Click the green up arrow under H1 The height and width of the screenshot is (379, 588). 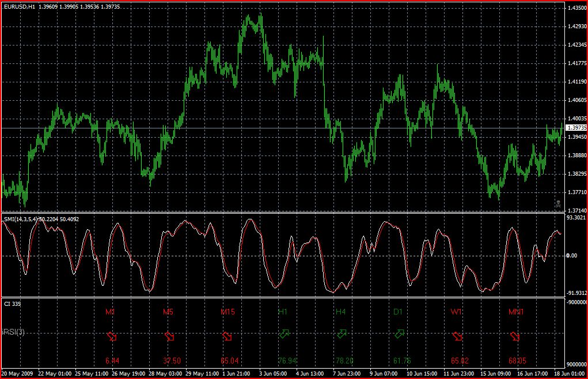click(284, 333)
